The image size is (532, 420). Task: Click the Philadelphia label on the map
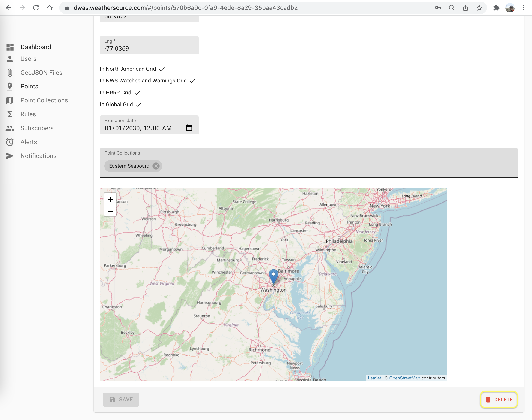coord(339,241)
